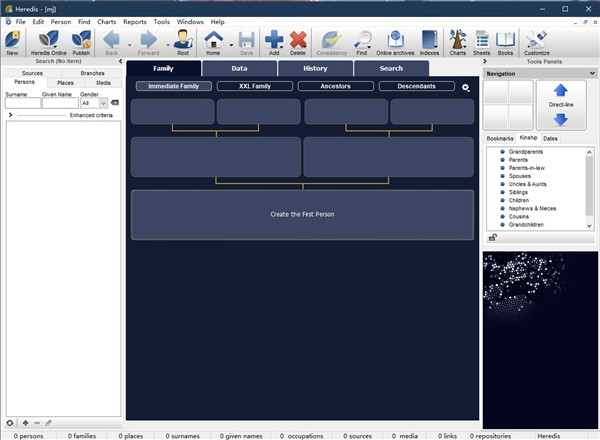600x440 pixels.
Task: Open the Books toolbar icon
Action: (x=505, y=42)
